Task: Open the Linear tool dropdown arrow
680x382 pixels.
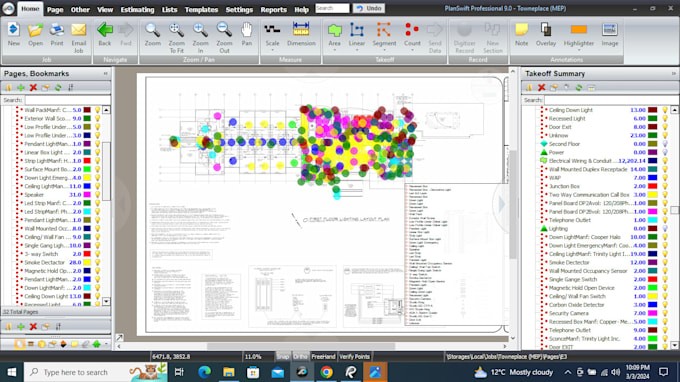Action: pyautogui.click(x=356, y=50)
